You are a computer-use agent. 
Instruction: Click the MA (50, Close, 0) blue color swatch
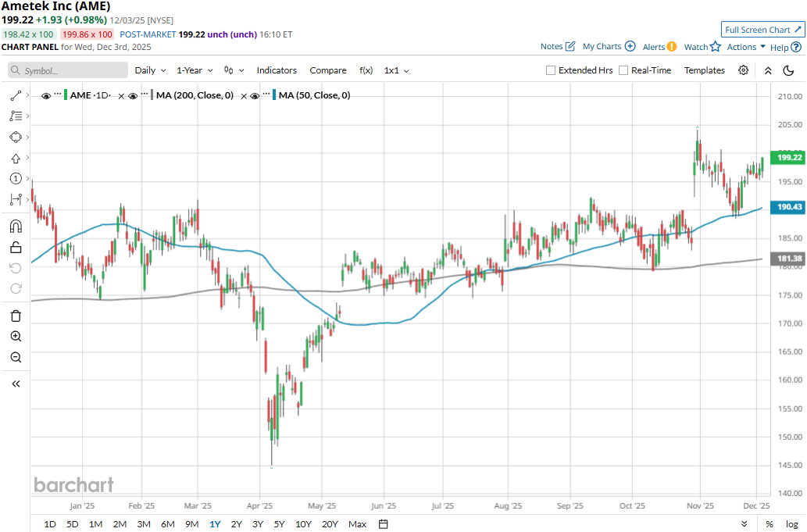274,95
